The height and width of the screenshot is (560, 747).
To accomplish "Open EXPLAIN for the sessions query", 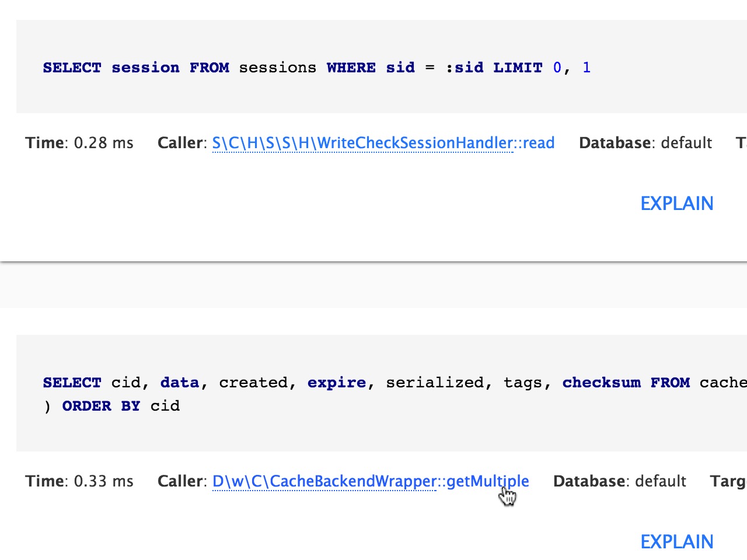I will [676, 203].
